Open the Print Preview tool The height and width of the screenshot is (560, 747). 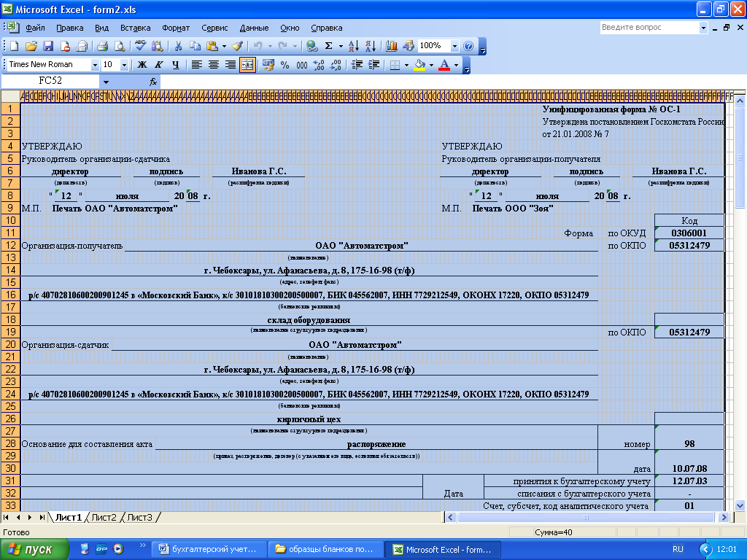pyautogui.click(x=119, y=46)
